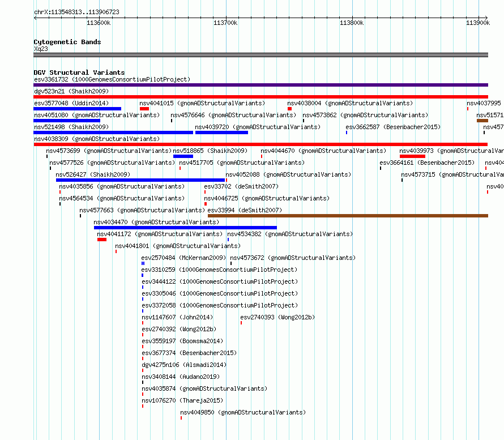Click nsv4573699 variant label
Screen dimensions: 504x440
point(109,151)
